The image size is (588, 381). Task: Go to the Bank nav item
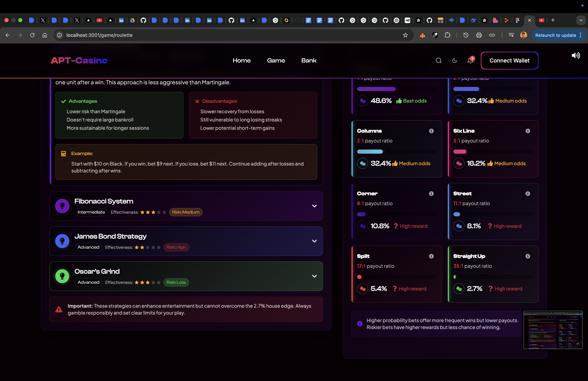309,61
